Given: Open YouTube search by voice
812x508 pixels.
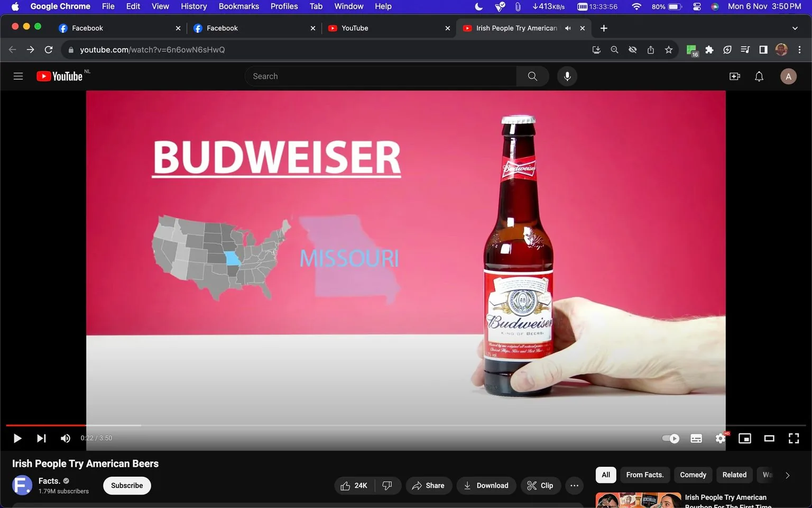Looking at the screenshot, I should (567, 76).
